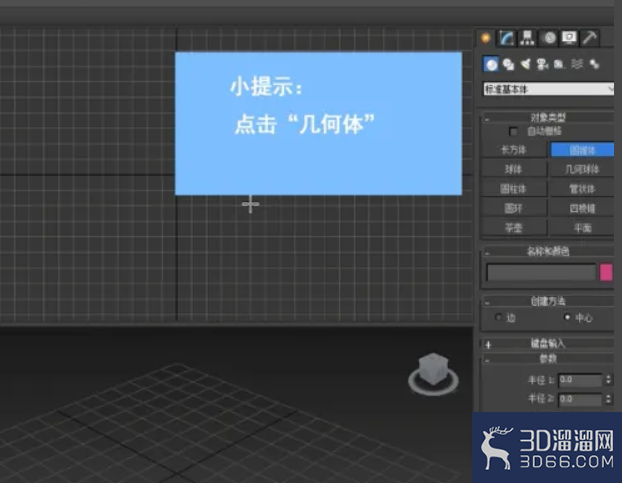
Task: Click the 平面 (Plane) button
Action: [582, 228]
